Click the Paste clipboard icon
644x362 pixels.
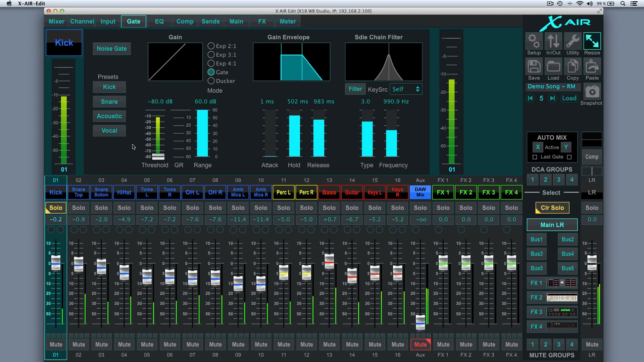592,66
